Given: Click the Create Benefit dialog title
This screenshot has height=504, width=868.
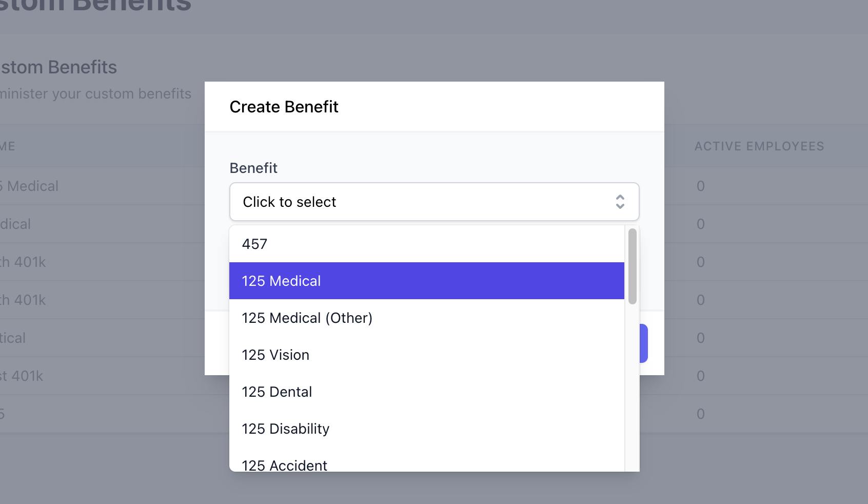Looking at the screenshot, I should click(284, 107).
